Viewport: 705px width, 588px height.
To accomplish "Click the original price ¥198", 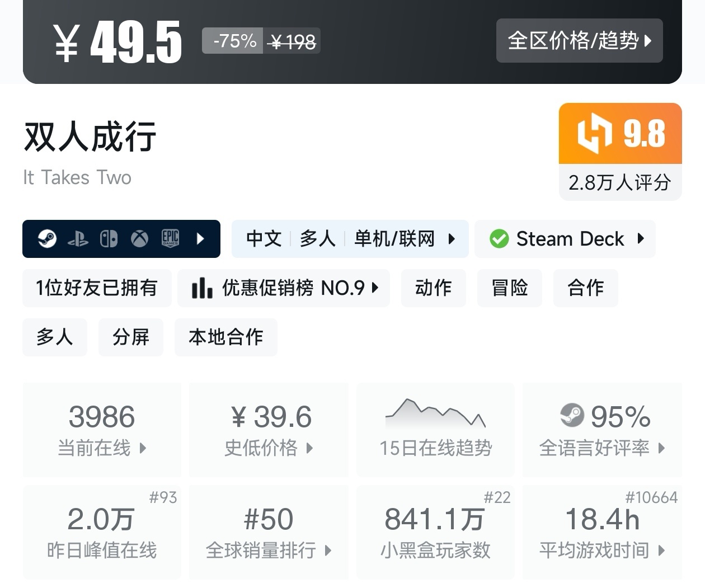I will coord(292,41).
